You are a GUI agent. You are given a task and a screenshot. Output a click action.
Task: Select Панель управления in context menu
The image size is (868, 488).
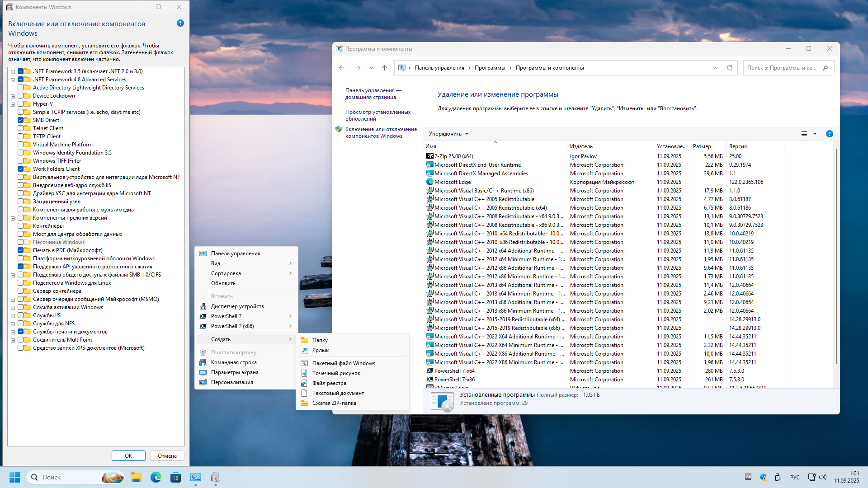(247, 253)
